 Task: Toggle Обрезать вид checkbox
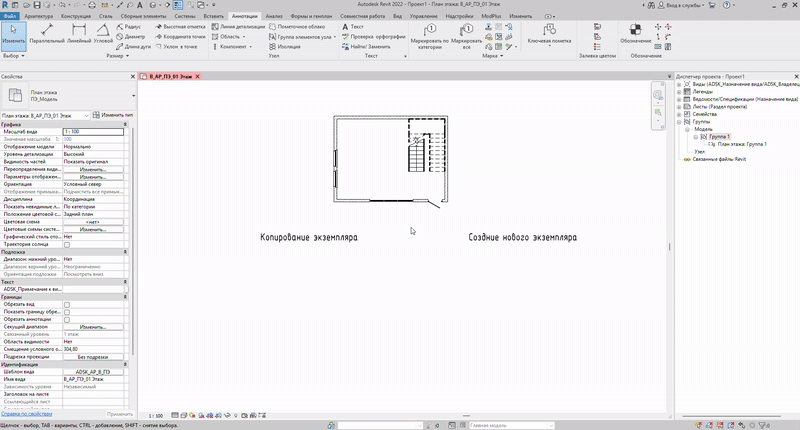click(x=67, y=305)
